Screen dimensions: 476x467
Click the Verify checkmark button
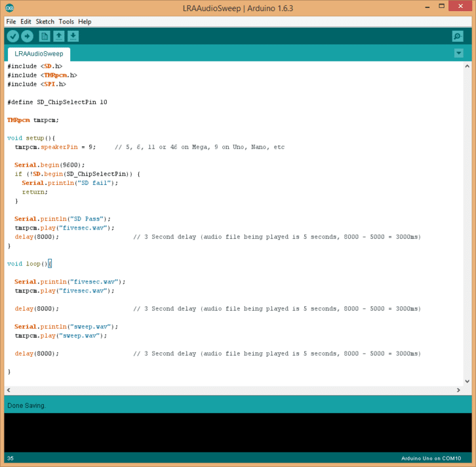[13, 37]
